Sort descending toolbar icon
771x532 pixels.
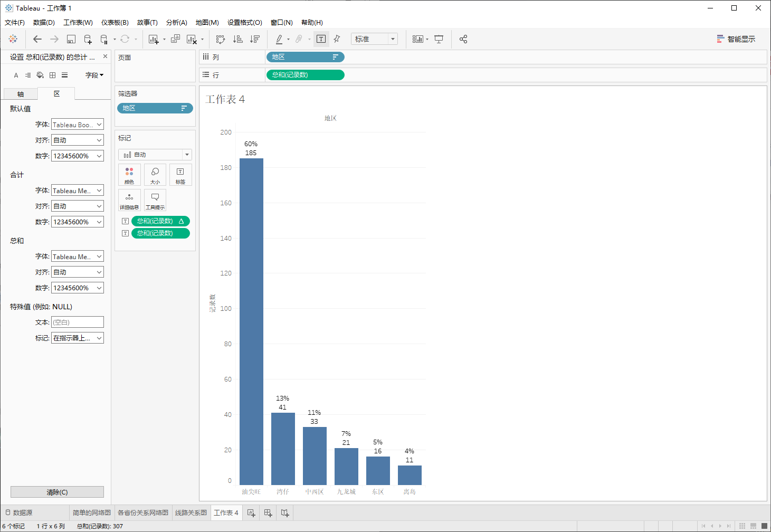pyautogui.click(x=255, y=39)
